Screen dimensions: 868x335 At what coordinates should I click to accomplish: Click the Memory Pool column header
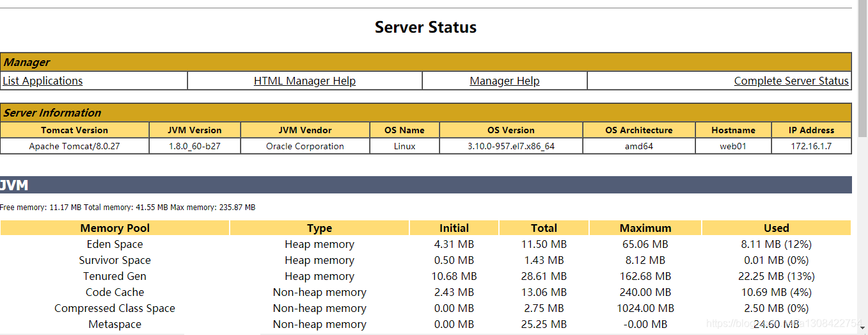tap(115, 228)
